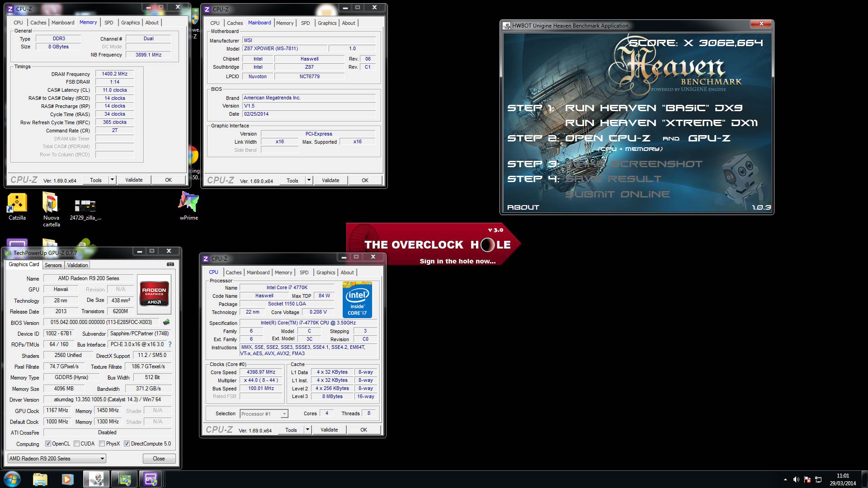The height and width of the screenshot is (488, 868).
Task: Click ABOUT in HWBOT Heaven window
Action: 523,207
